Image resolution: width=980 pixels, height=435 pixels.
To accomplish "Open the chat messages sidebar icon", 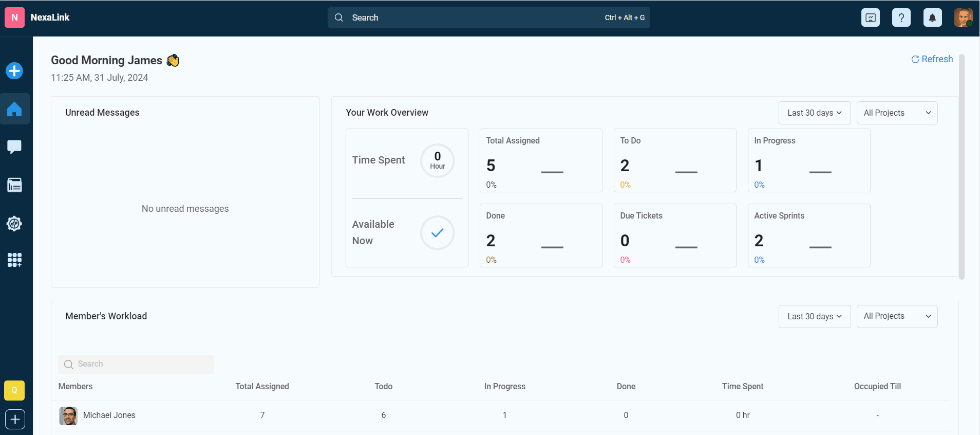I will (14, 147).
